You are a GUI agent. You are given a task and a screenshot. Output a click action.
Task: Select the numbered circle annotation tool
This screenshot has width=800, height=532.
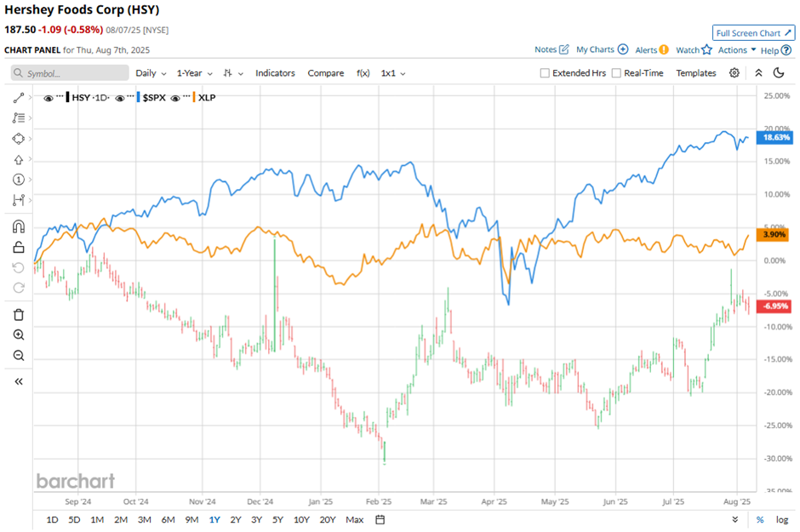[x=19, y=180]
